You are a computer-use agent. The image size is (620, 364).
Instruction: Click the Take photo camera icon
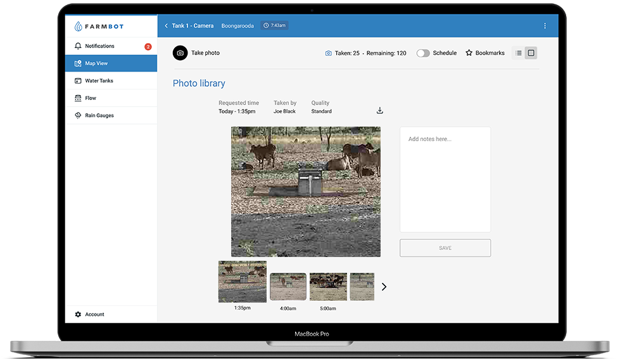(180, 53)
